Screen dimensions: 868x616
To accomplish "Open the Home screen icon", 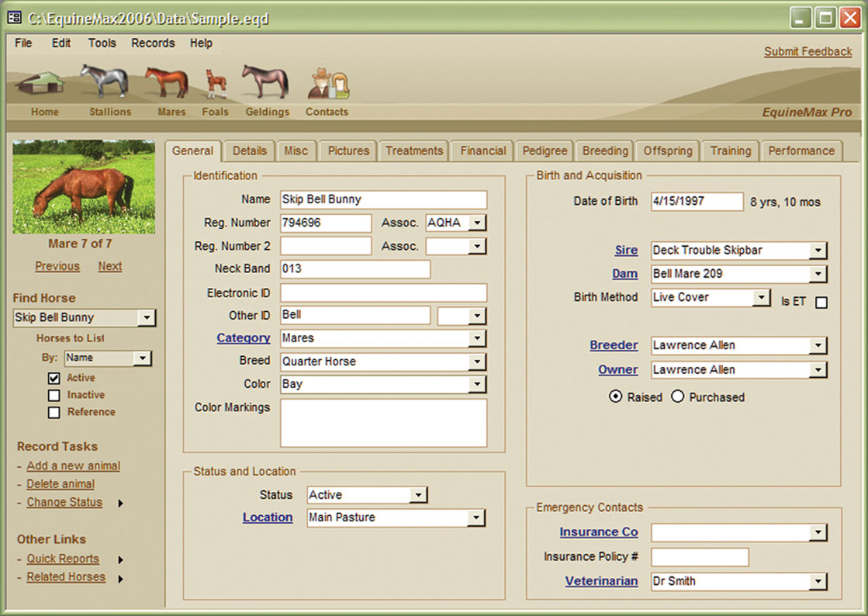I will pos(43,85).
